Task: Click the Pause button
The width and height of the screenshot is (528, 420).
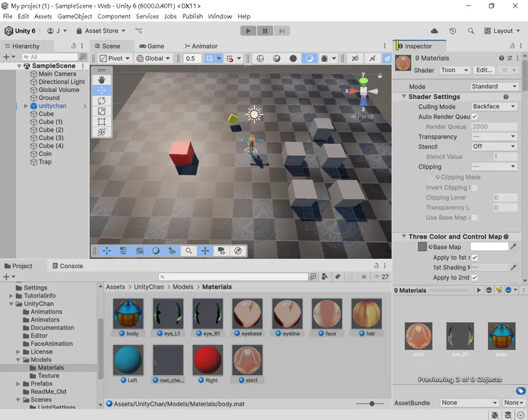Action: point(265,31)
